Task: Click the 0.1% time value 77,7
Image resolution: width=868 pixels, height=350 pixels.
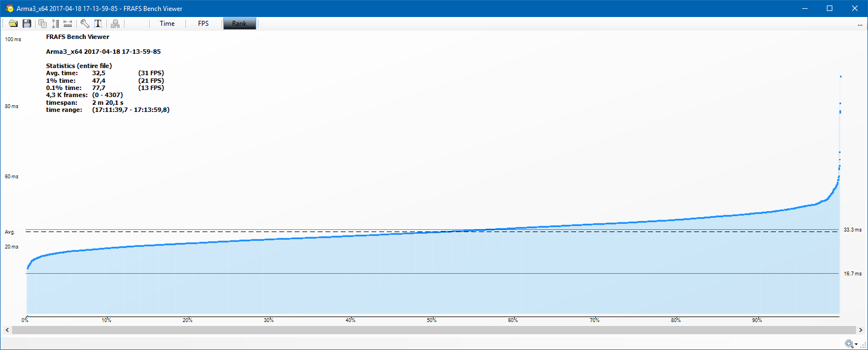Action: (99, 88)
